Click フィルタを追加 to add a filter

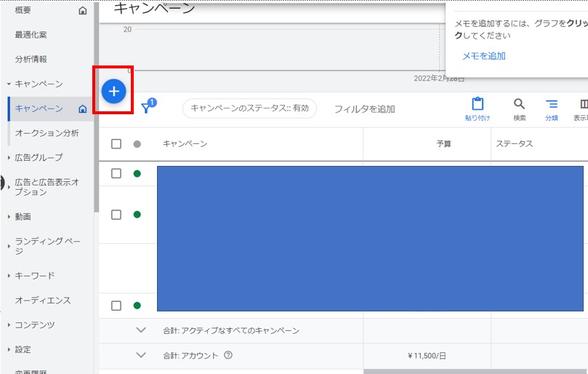click(x=364, y=109)
